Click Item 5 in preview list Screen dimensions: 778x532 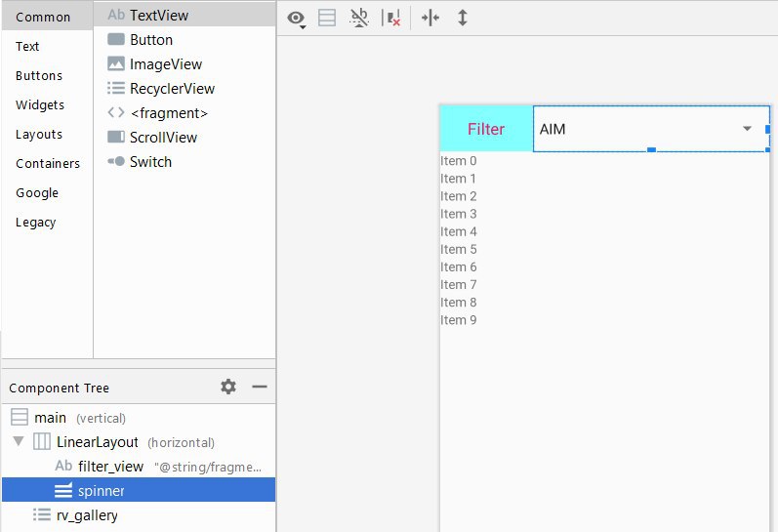pyautogui.click(x=459, y=249)
